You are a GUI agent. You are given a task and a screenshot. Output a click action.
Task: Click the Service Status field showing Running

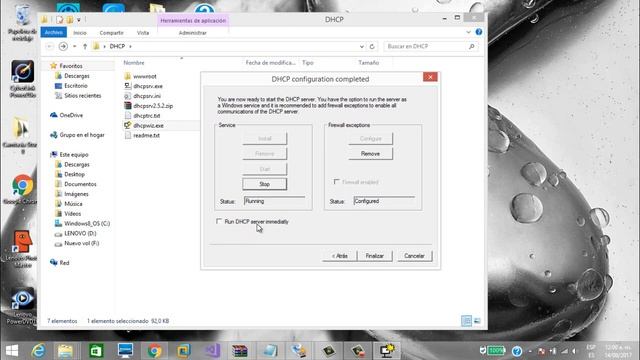pos(274,201)
